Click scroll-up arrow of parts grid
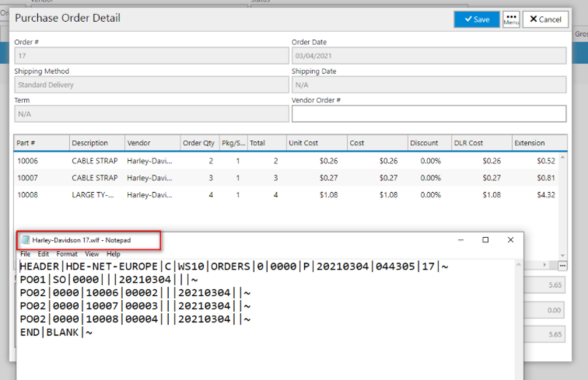Viewport: 588px width, 380px height. tap(562, 158)
